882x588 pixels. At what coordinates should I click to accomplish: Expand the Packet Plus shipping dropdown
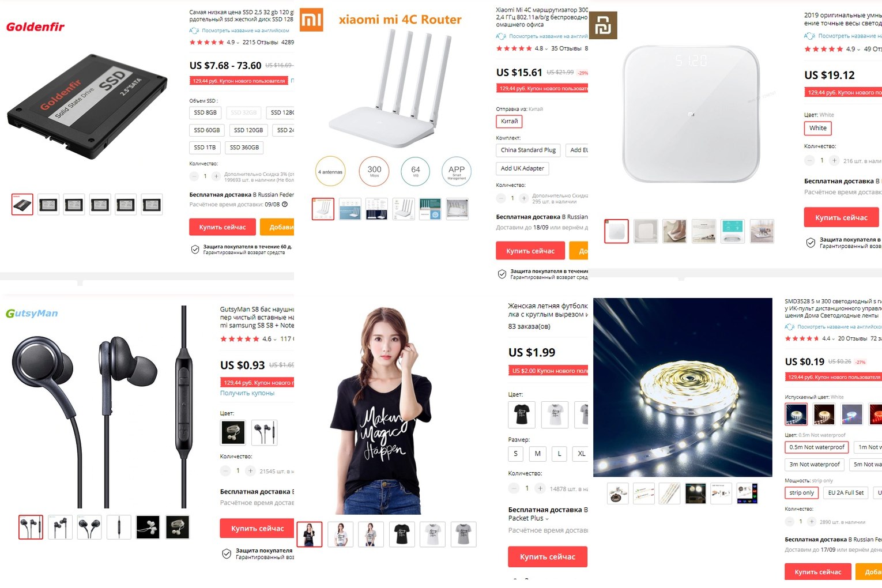tap(528, 518)
